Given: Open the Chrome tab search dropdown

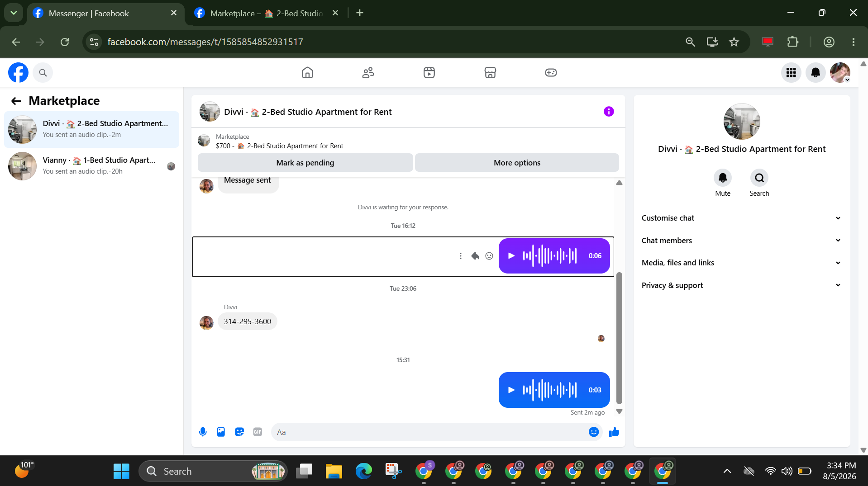Looking at the screenshot, I should point(14,13).
